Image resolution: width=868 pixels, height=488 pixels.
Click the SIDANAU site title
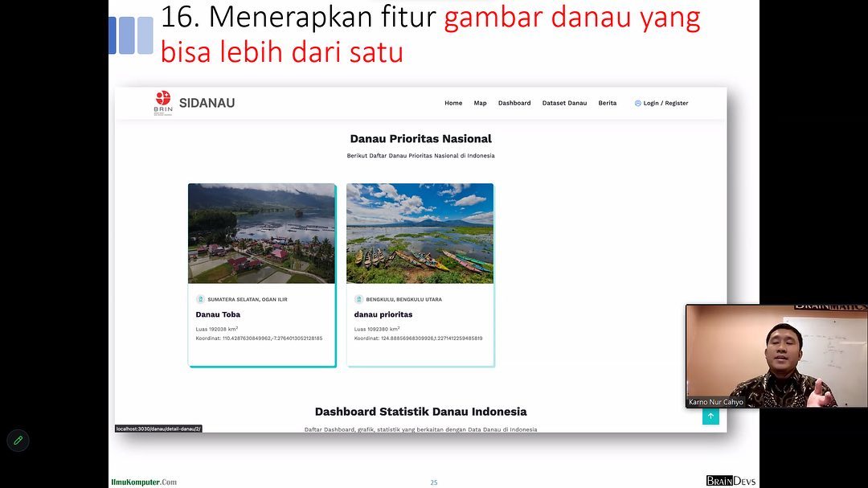207,103
